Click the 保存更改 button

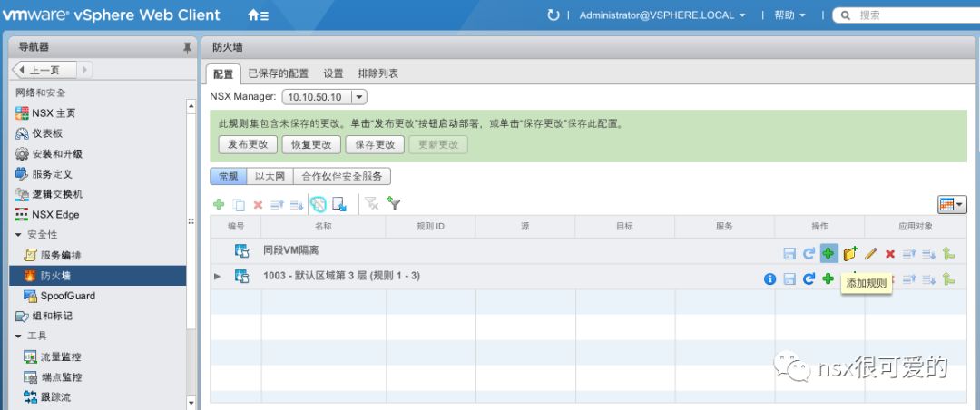(375, 144)
